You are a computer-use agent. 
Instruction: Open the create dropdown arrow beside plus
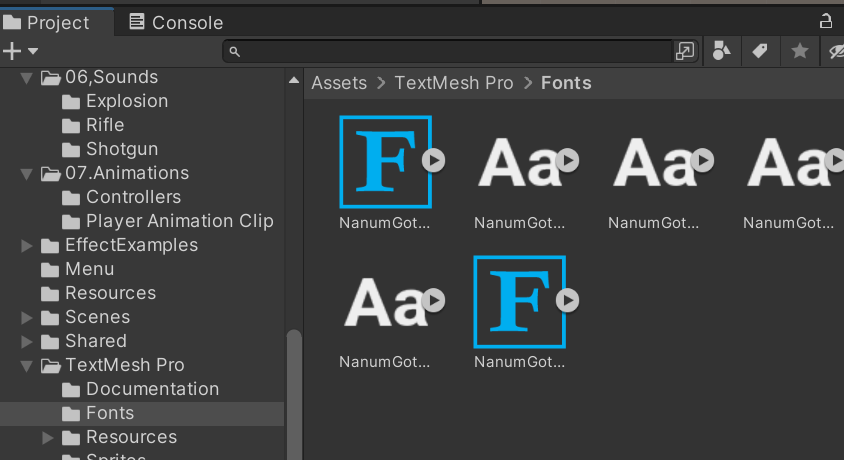[33, 51]
